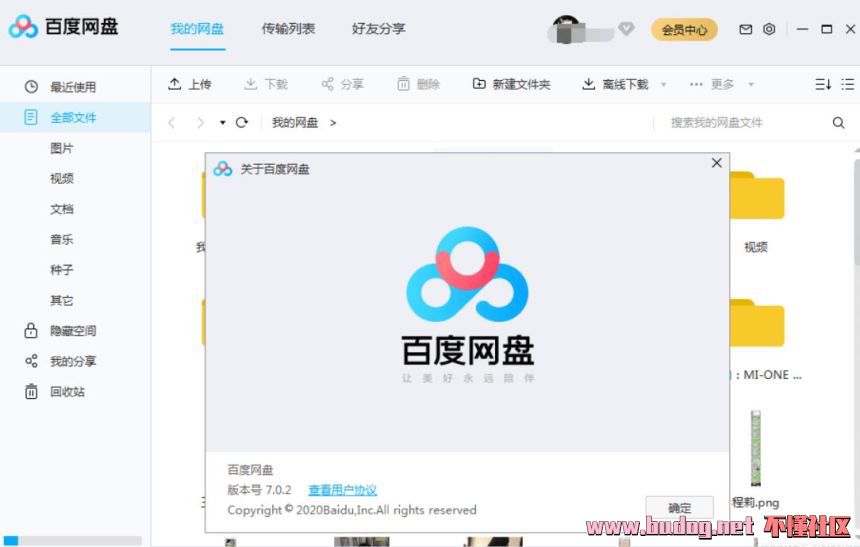
Task: Expand the 离线下载 dropdown arrow
Action: [x=664, y=84]
